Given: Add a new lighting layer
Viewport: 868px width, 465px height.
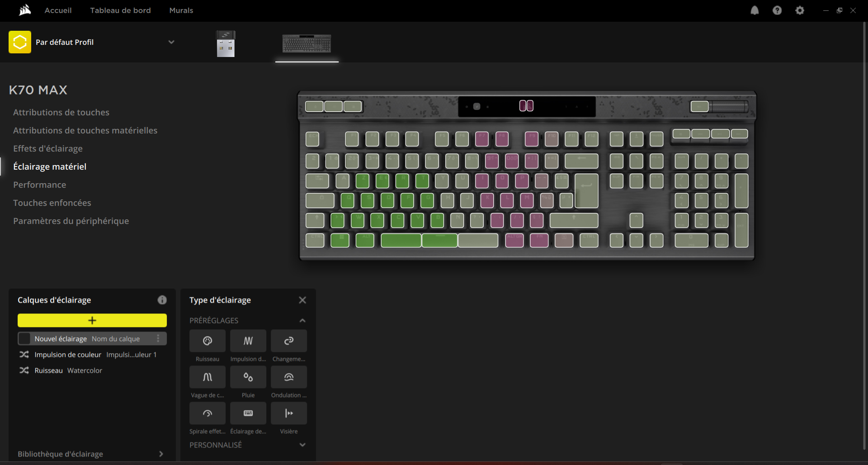Looking at the screenshot, I should point(92,320).
